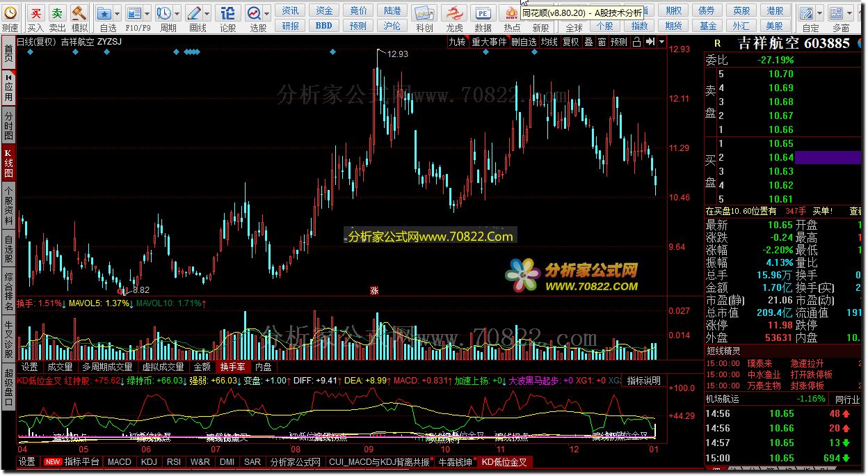Switch to the RSI indicator tab
The image size is (868, 476).
174,462
